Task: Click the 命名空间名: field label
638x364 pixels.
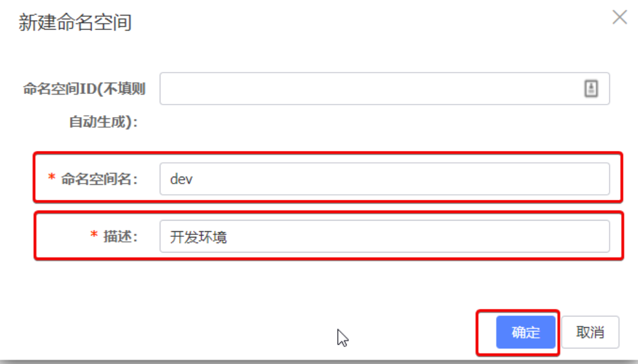Action: point(100,179)
